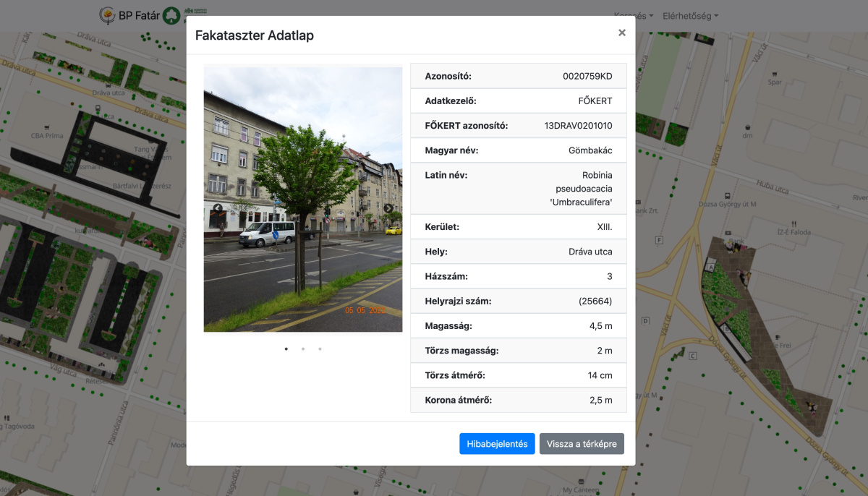Click the previous photo arrow on the carousel
The height and width of the screenshot is (496, 868).
[218, 209]
